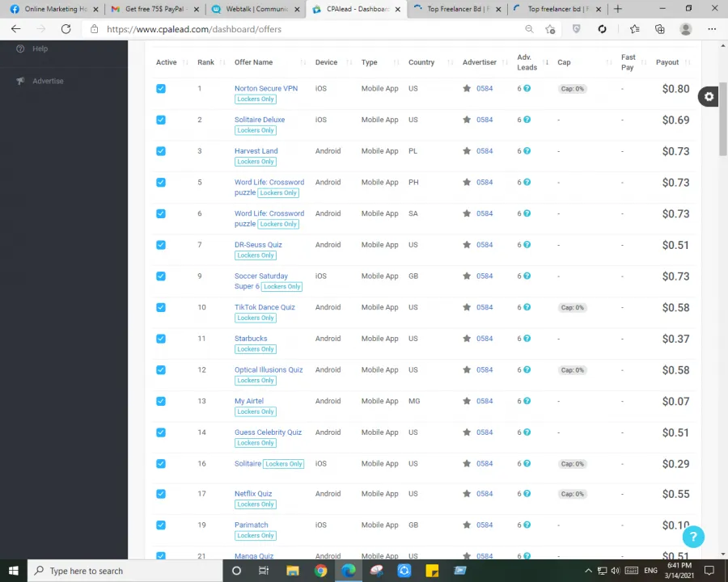Screen dimensions: 728x582
Task: Open the browser Collections icon
Action: (x=660, y=29)
